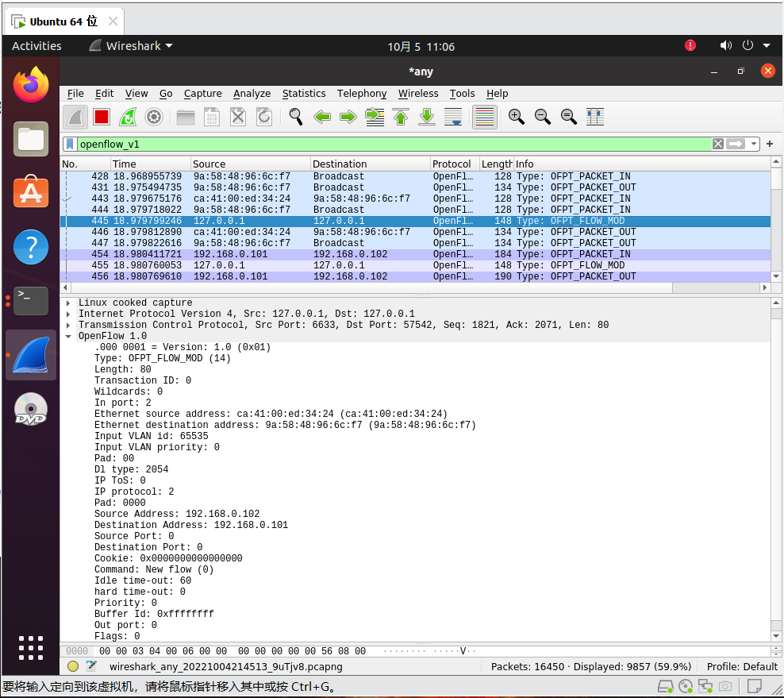Save the capture file via the toolbar icon
784x698 pixels.
click(x=212, y=117)
